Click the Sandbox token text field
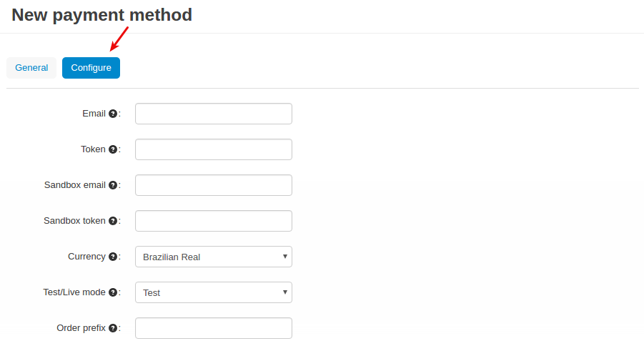The width and height of the screenshot is (644, 356). (214, 221)
